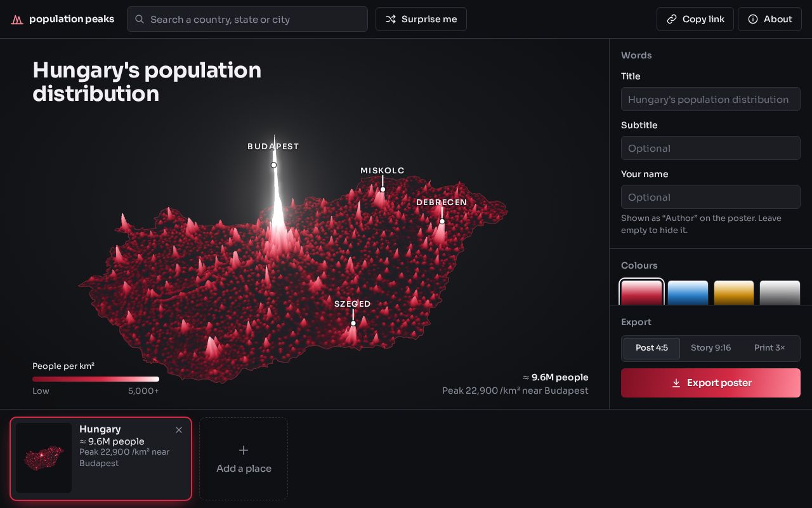Choose the grey colour swatch

[x=780, y=293]
